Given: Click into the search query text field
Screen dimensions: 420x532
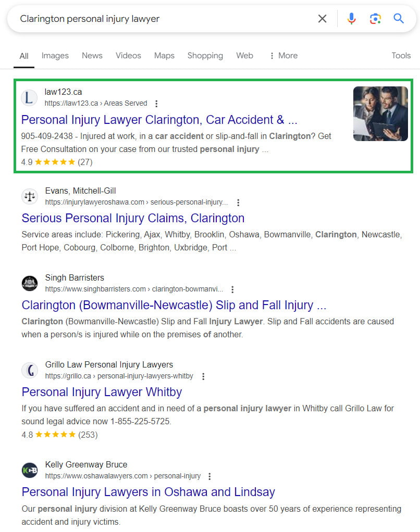Looking at the screenshot, I should 156,19.
